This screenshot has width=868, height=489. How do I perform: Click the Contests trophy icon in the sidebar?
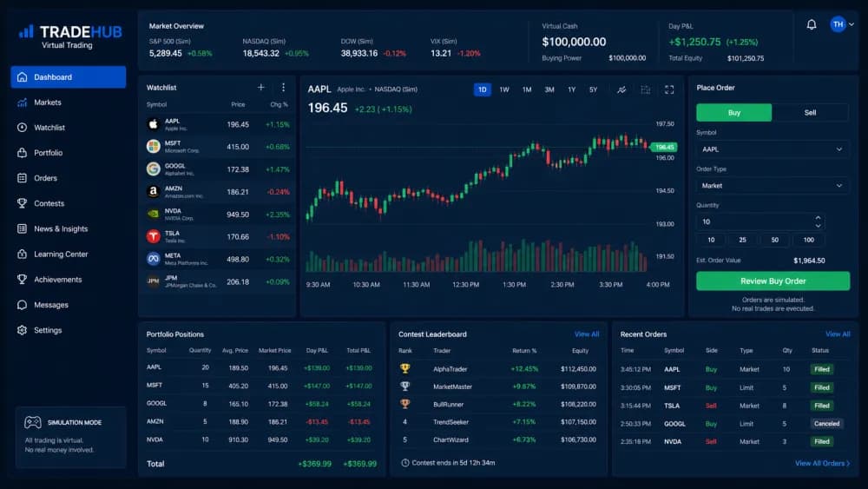(x=23, y=203)
